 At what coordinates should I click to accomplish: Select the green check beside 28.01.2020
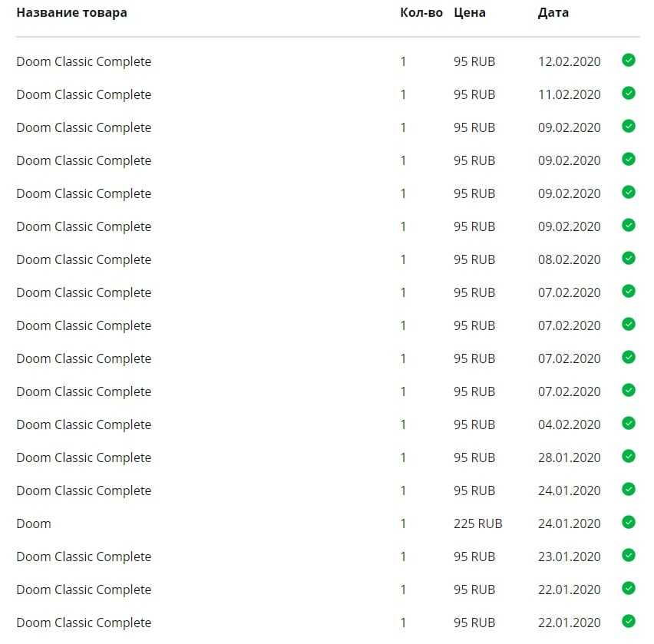coord(628,457)
